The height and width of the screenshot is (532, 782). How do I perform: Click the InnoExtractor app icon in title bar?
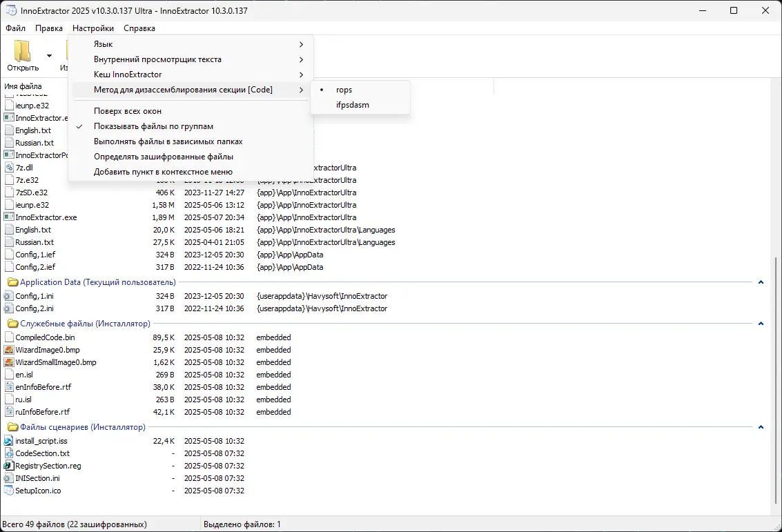click(11, 10)
